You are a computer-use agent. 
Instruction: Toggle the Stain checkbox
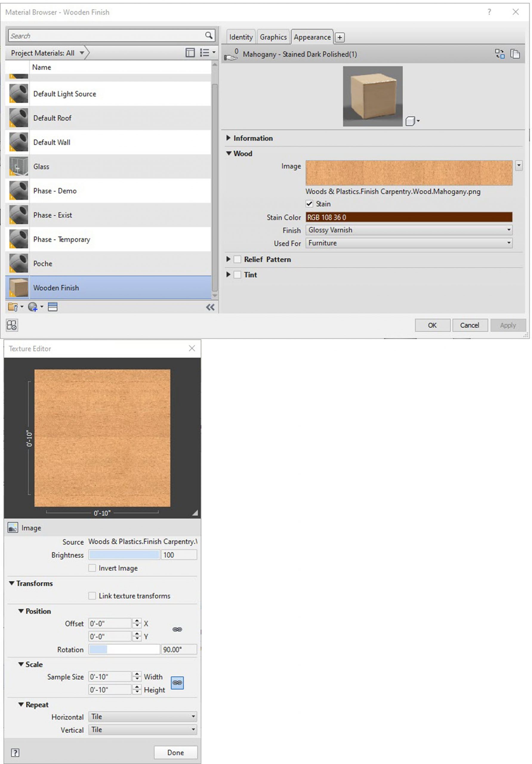(x=310, y=204)
